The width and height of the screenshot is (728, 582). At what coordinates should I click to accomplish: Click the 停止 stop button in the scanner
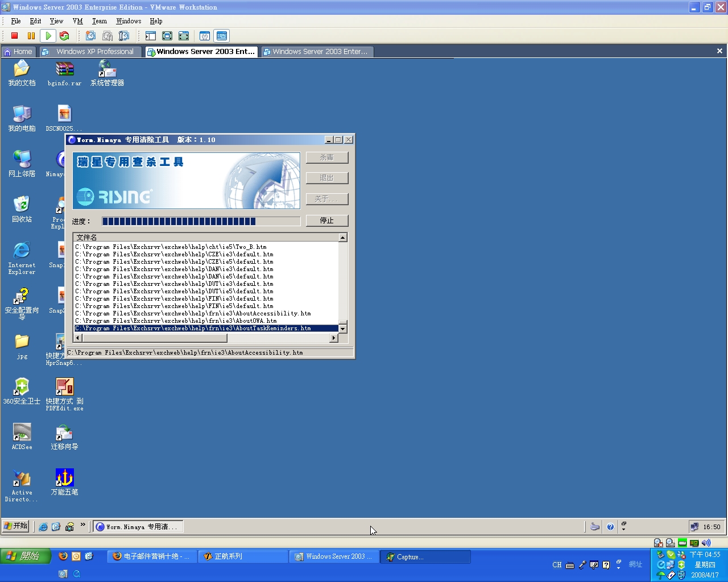click(x=326, y=221)
